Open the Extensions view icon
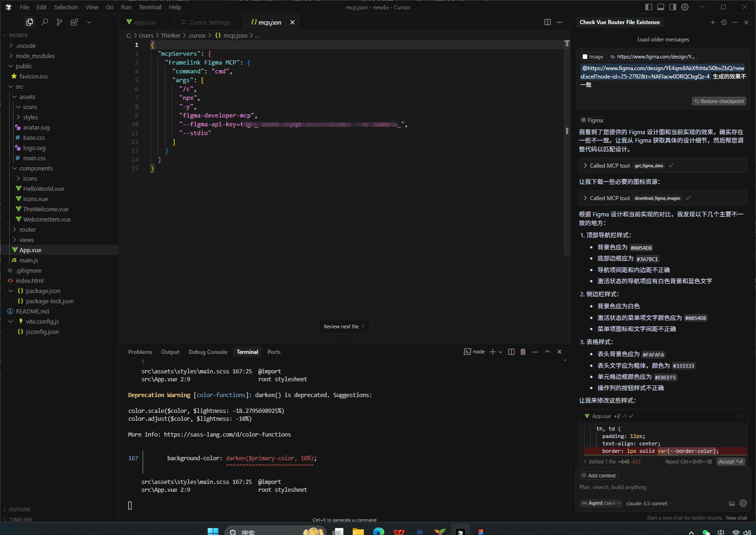Viewport: 756px width, 535px height. tap(74, 22)
